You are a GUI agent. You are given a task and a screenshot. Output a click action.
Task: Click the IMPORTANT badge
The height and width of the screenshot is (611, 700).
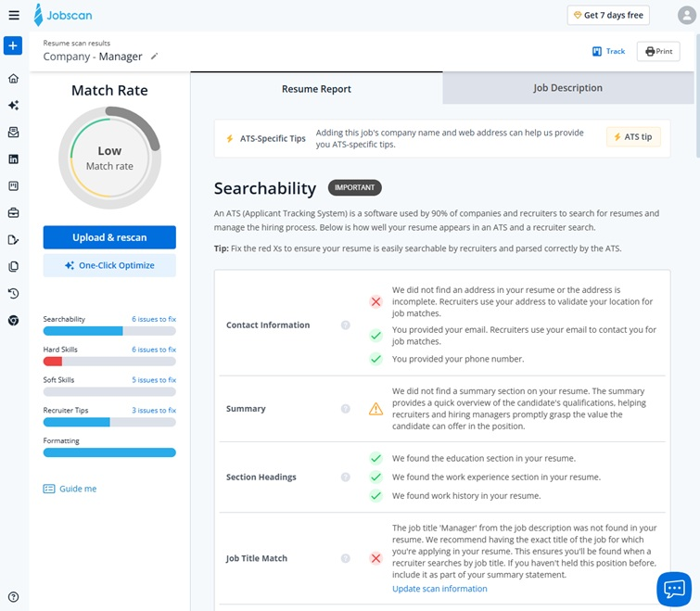355,187
